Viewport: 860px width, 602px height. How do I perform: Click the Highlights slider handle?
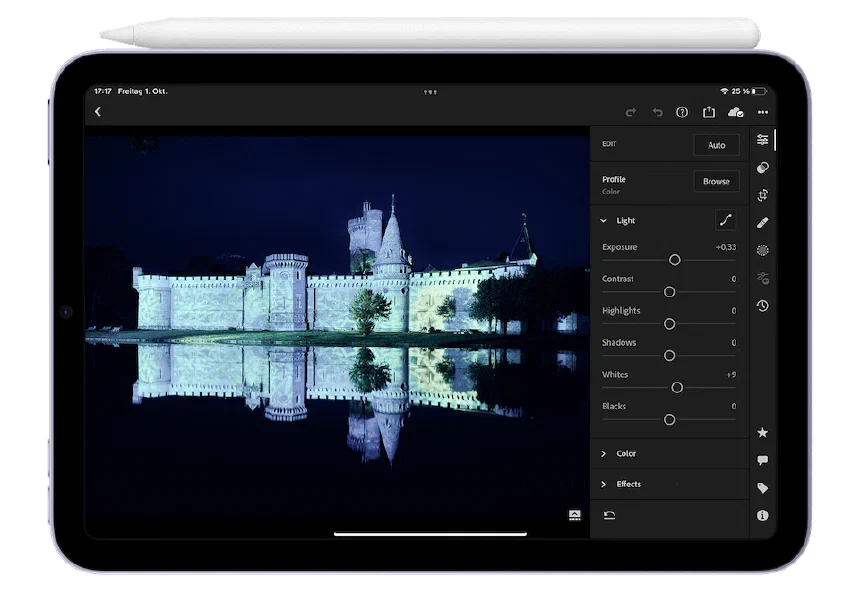670,324
